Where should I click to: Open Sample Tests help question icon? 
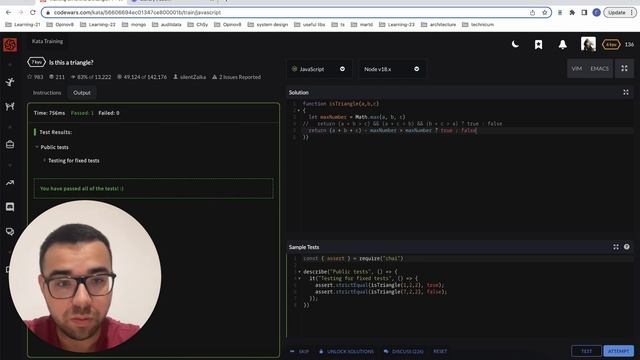[x=627, y=247]
